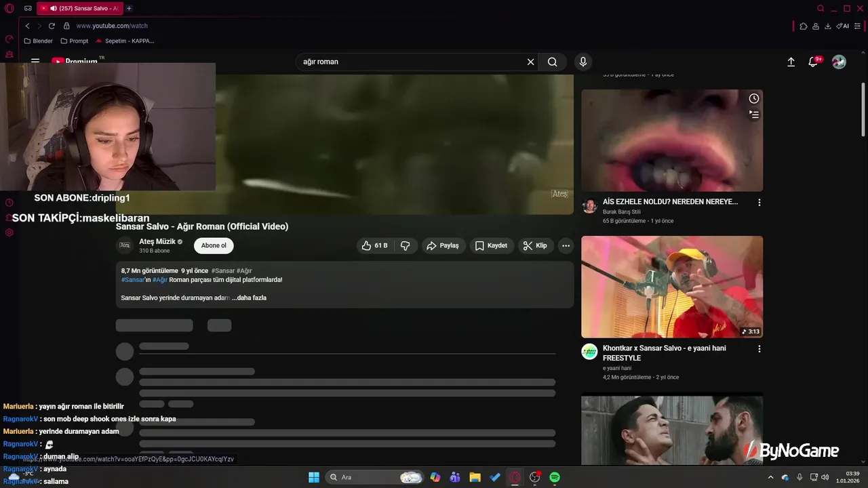The image size is (868, 488).
Task: Open YouTube notifications bell
Action: (813, 62)
